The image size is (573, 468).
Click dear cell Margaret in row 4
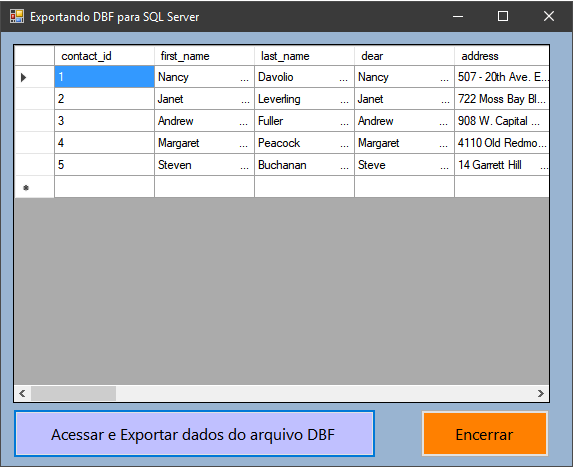[405, 143]
